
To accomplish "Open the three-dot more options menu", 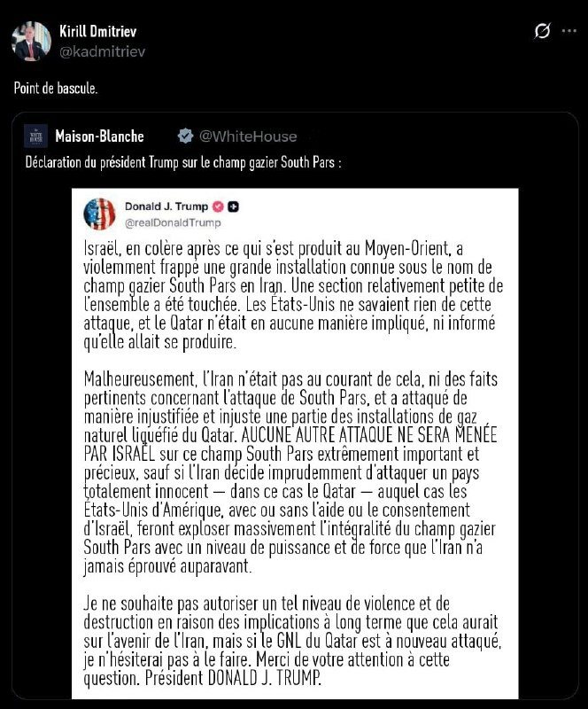I will click(569, 32).
